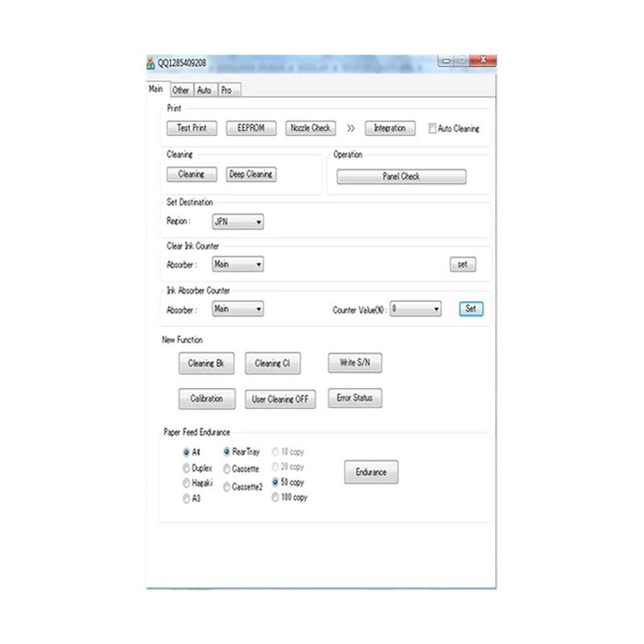
Task: Check the Error Status
Action: point(354,398)
